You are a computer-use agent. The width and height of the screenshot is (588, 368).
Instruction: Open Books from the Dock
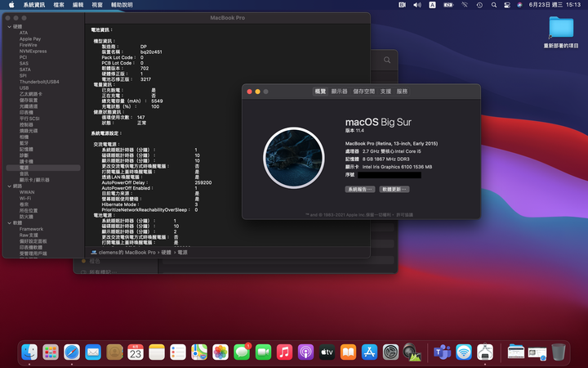[348, 352]
